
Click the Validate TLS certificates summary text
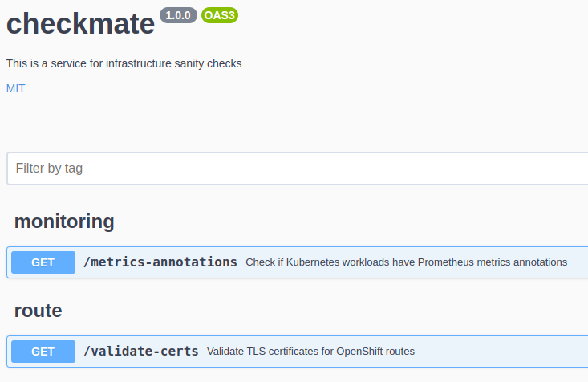pyautogui.click(x=310, y=352)
